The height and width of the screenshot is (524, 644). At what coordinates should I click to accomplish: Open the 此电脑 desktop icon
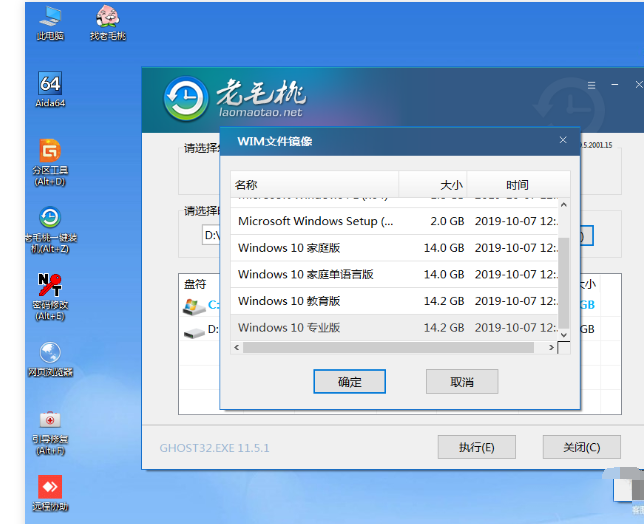point(50,23)
